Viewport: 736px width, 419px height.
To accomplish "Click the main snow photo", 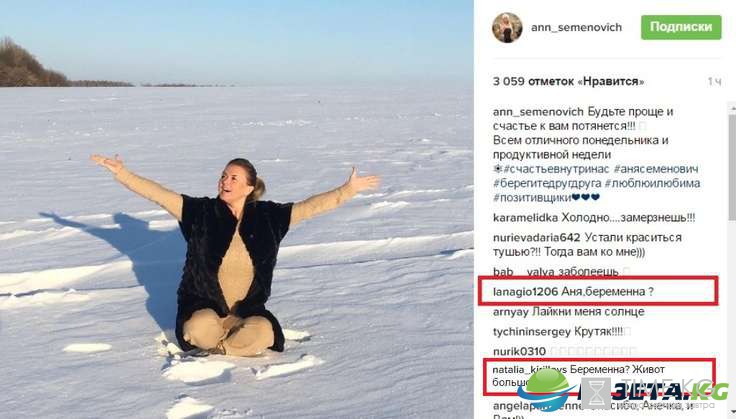I will 237,209.
